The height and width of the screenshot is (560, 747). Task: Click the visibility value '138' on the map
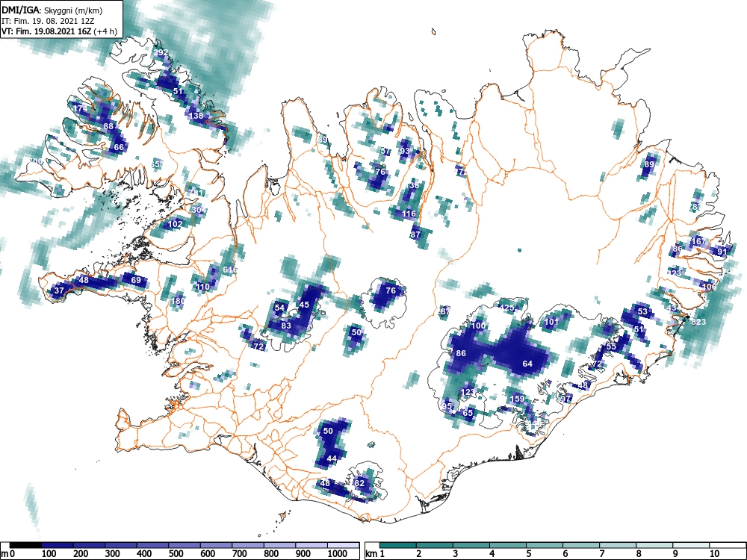(196, 115)
